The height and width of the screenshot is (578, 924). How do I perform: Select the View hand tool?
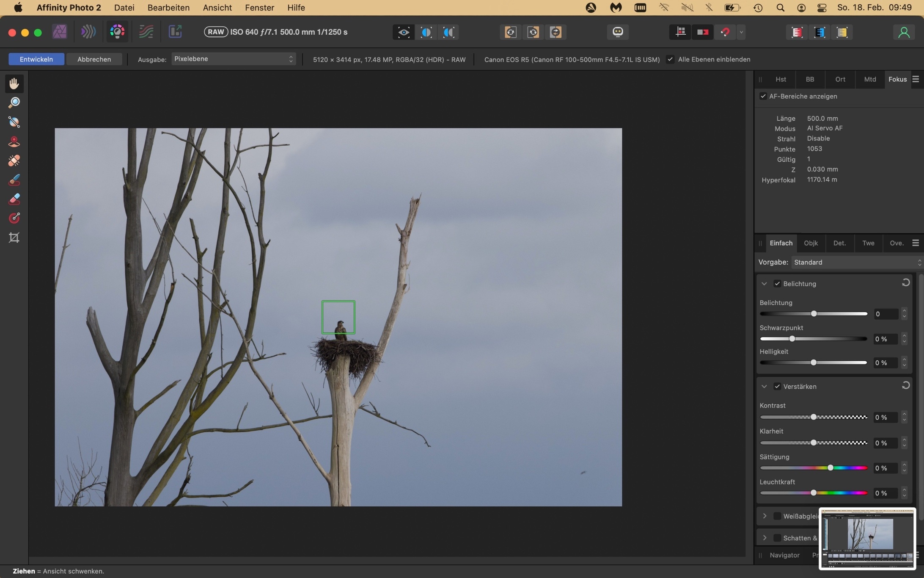click(14, 83)
